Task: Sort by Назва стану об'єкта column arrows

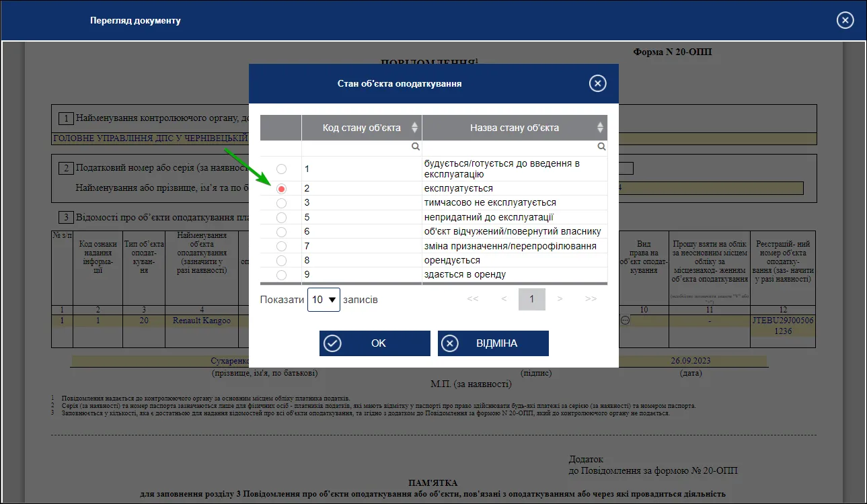Action: click(x=600, y=128)
